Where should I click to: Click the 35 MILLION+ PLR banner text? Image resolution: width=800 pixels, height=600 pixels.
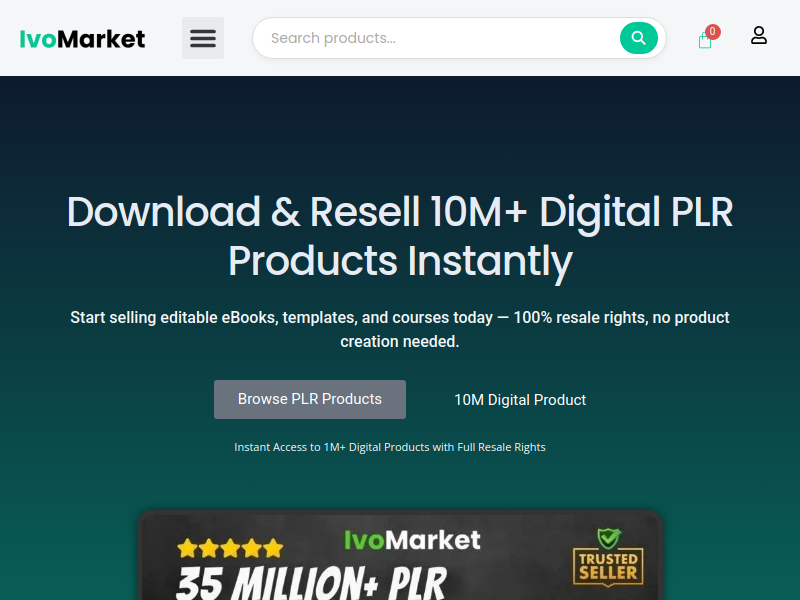[x=311, y=583]
